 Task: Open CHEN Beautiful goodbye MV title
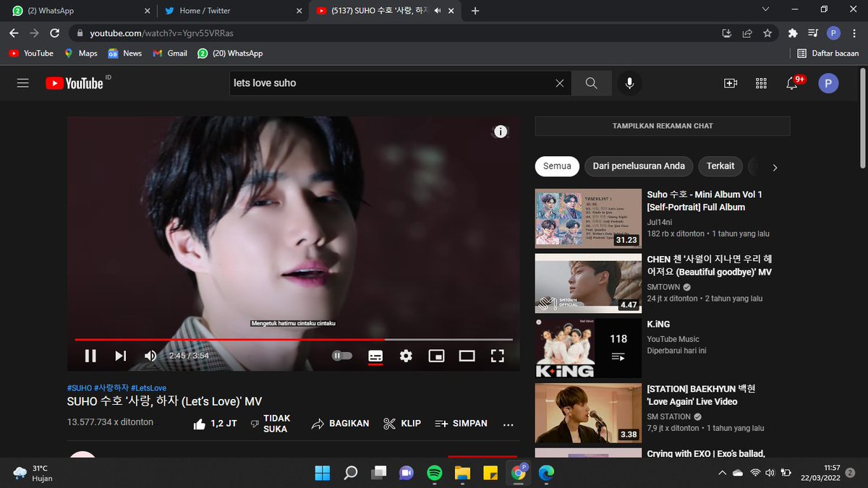[x=709, y=265]
